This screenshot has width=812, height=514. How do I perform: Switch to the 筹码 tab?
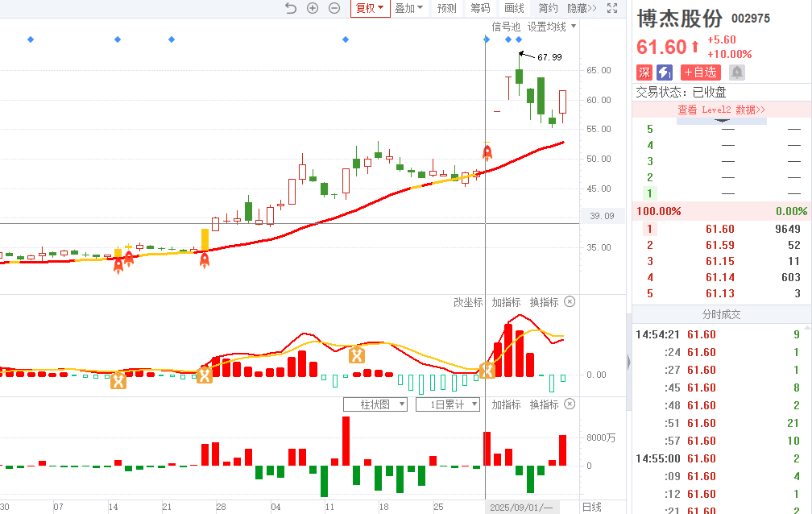(480, 8)
